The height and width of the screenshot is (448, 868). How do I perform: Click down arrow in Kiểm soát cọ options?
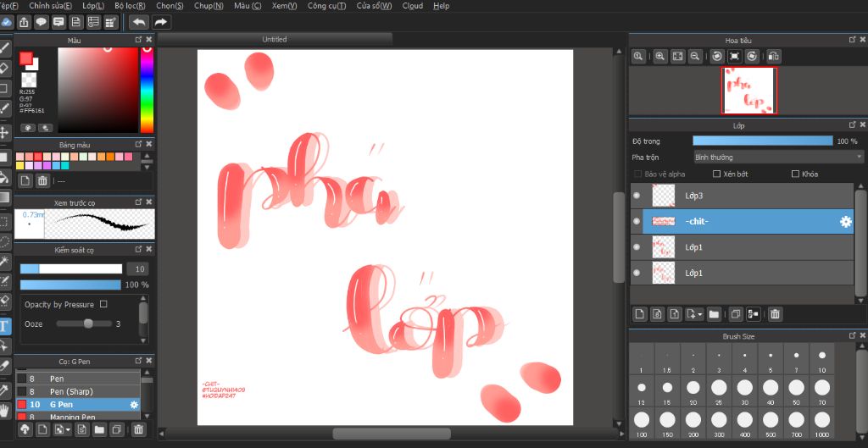coord(143,340)
